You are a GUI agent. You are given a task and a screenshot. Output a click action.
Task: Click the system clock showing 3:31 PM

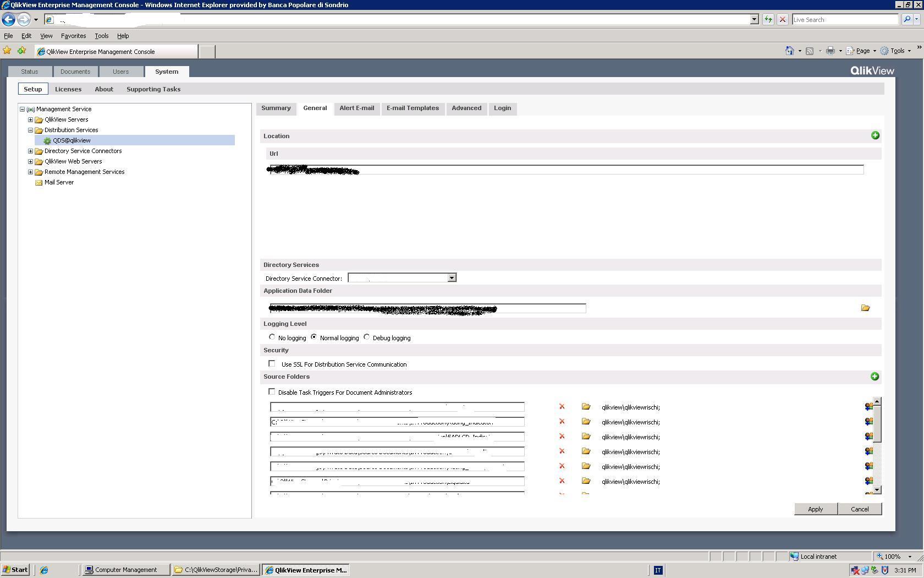click(x=905, y=570)
